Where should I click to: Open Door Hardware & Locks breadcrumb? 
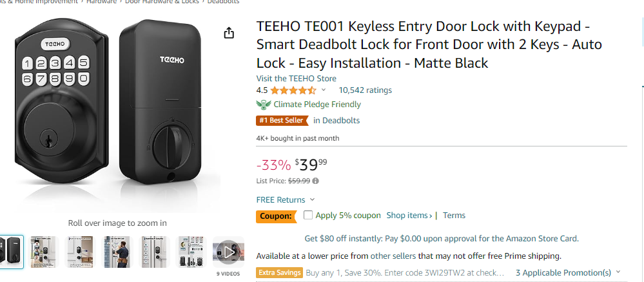coord(162,2)
